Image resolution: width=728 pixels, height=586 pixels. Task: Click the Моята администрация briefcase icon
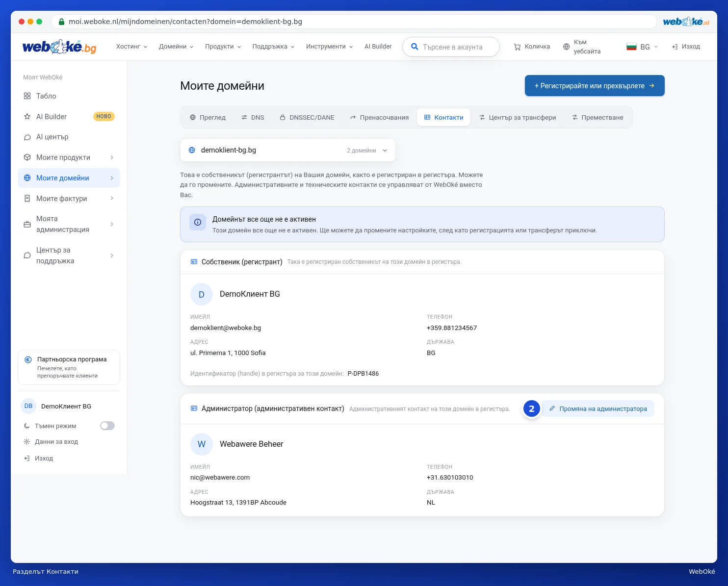click(x=27, y=224)
